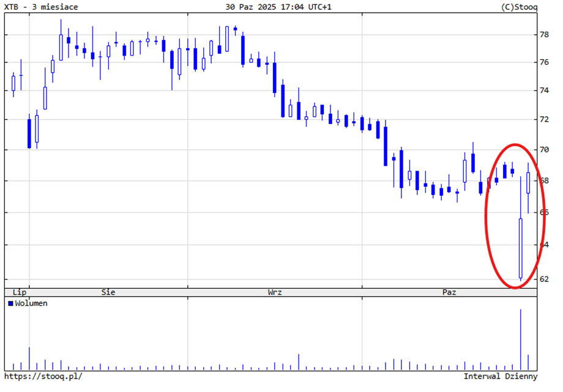Click the Wolumen legend label
The height and width of the screenshot is (392, 563).
(31, 303)
